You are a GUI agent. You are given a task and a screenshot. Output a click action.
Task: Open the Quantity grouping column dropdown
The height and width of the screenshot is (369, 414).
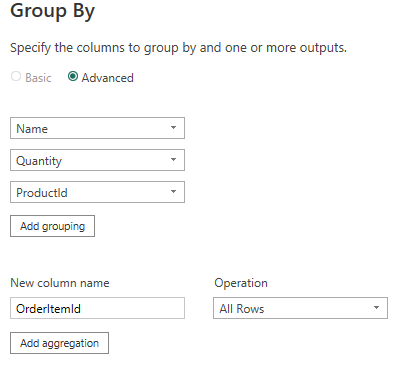click(97, 160)
